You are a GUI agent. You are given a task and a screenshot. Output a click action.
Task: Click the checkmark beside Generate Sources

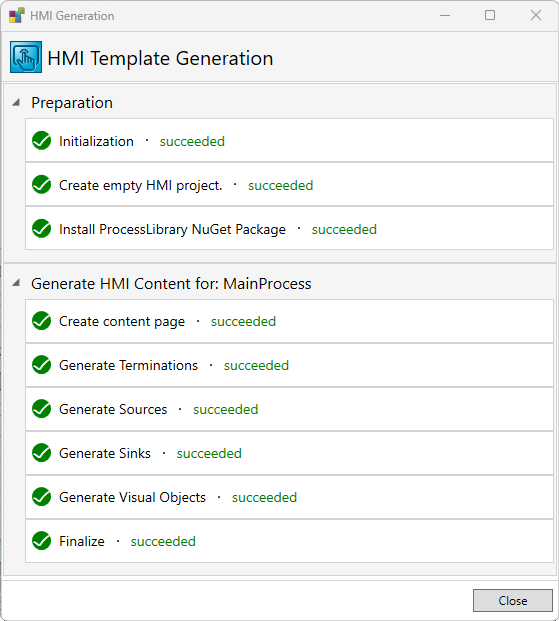point(42,409)
